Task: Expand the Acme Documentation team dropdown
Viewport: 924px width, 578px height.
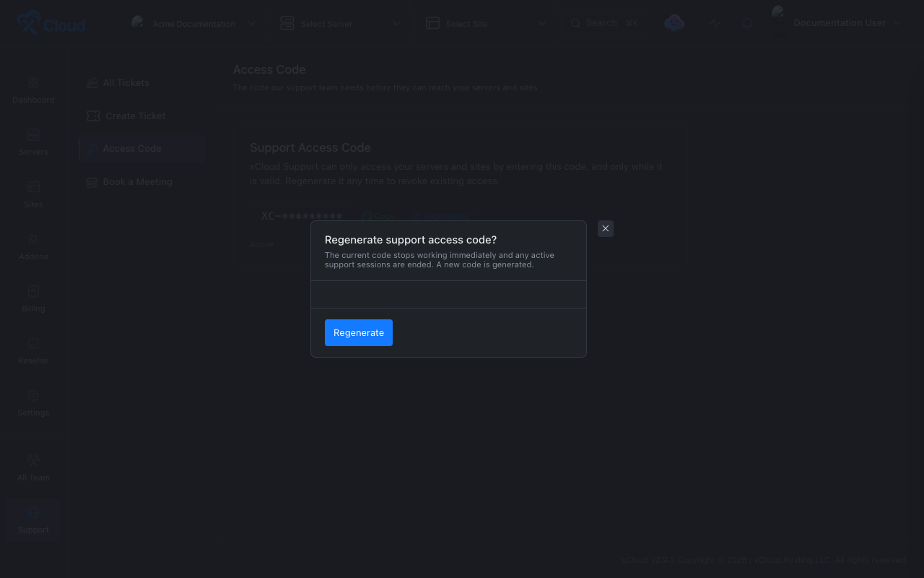Action: tap(193, 23)
